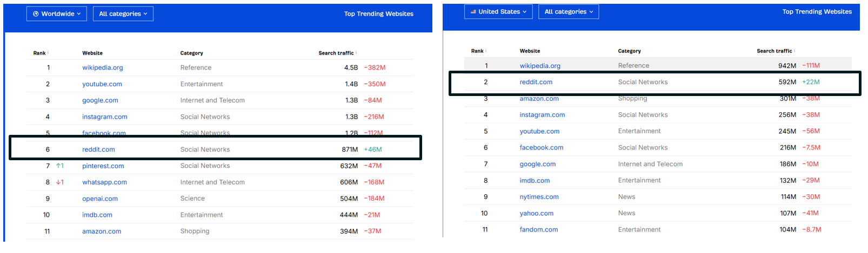Click Category column header in United States table

click(x=630, y=51)
